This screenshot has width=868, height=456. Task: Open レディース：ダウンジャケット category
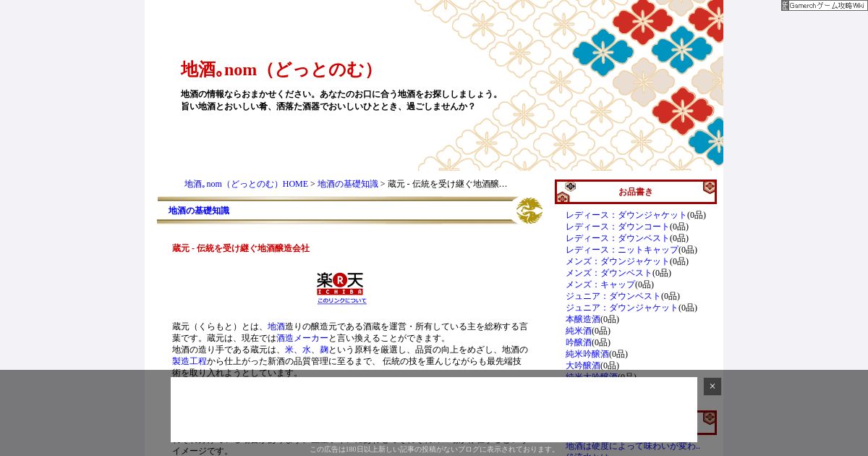[626, 215]
